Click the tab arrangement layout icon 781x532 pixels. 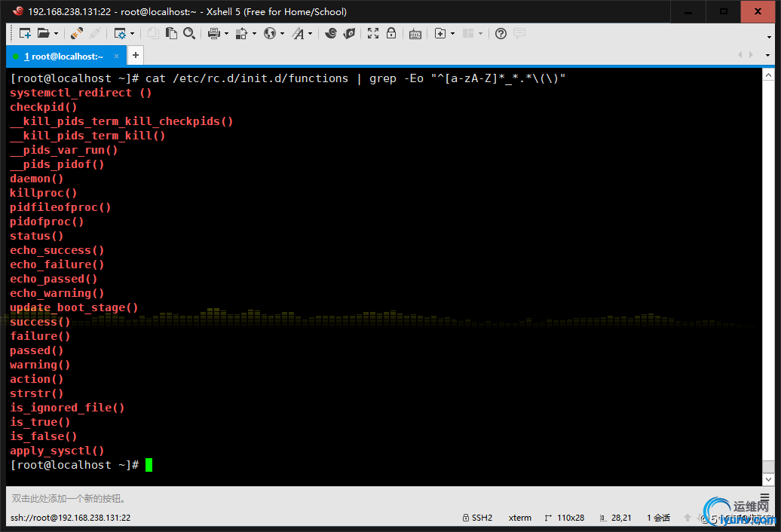click(x=467, y=33)
